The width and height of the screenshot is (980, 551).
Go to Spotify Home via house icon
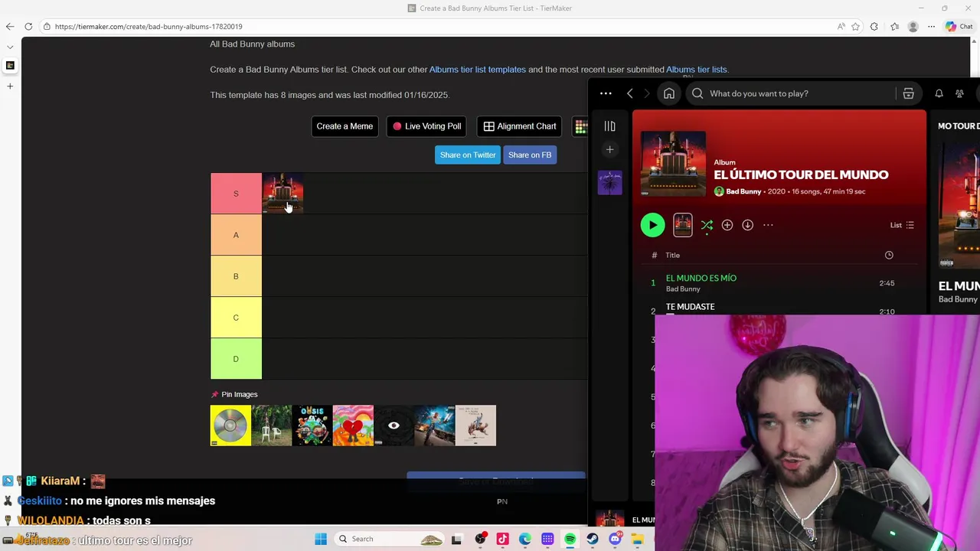click(x=669, y=93)
